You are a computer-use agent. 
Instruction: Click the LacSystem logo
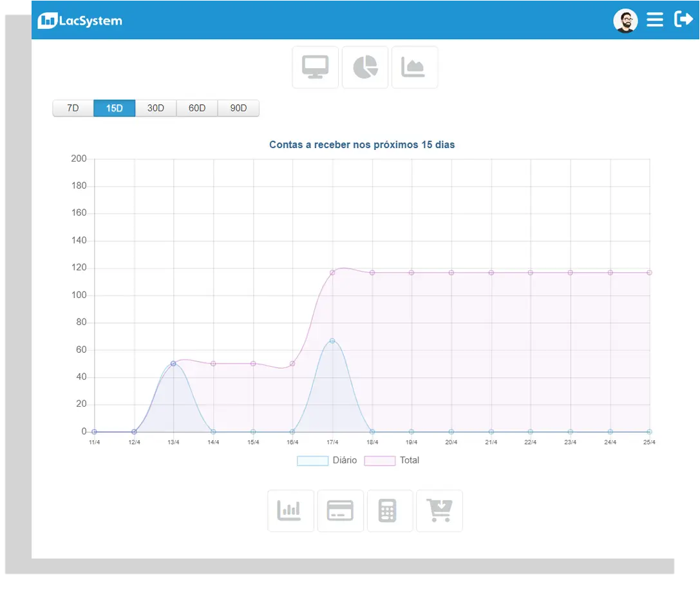pyautogui.click(x=80, y=21)
